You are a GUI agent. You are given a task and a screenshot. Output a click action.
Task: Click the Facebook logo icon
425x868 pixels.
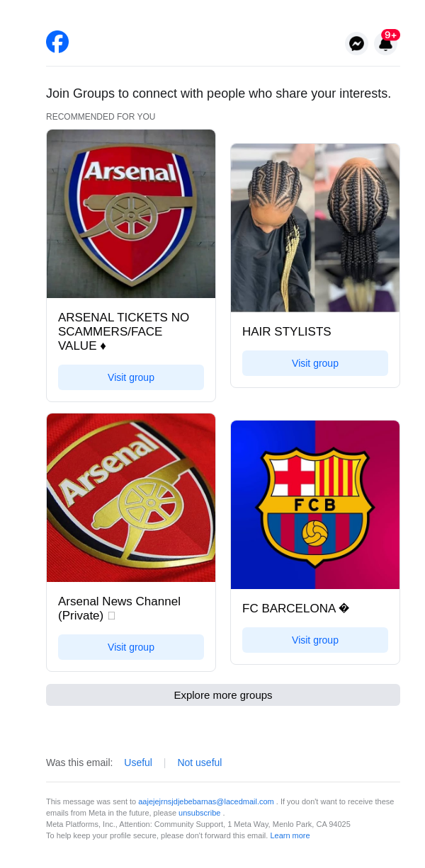point(57,42)
